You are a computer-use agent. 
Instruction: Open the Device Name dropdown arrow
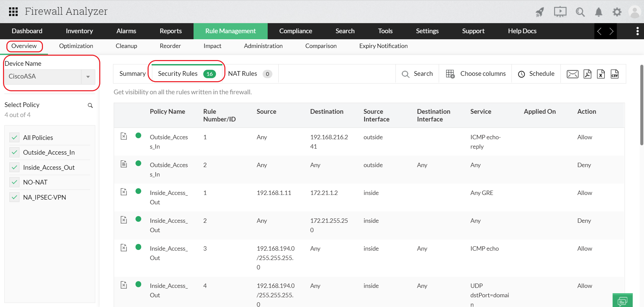(88, 77)
